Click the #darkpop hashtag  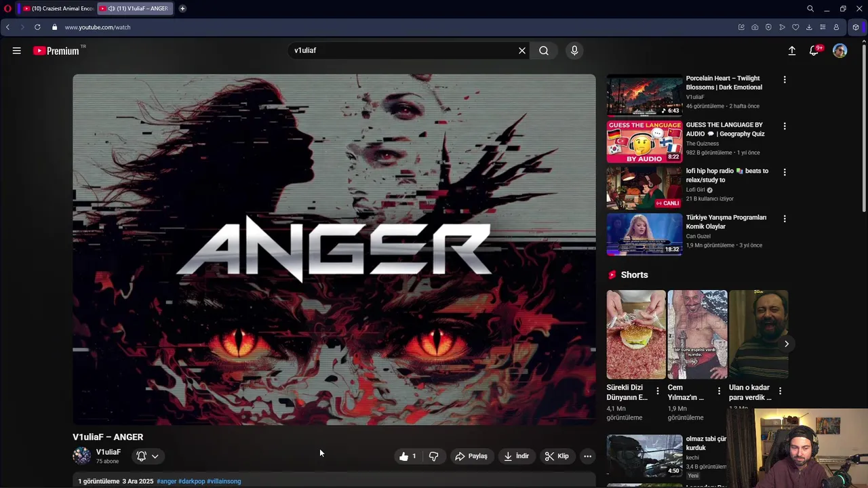tap(191, 481)
